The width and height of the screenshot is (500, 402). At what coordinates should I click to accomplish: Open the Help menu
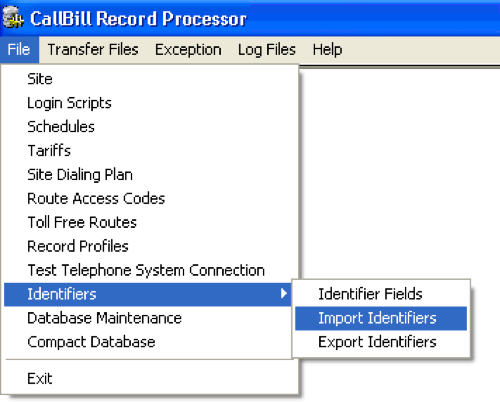pyautogui.click(x=327, y=50)
